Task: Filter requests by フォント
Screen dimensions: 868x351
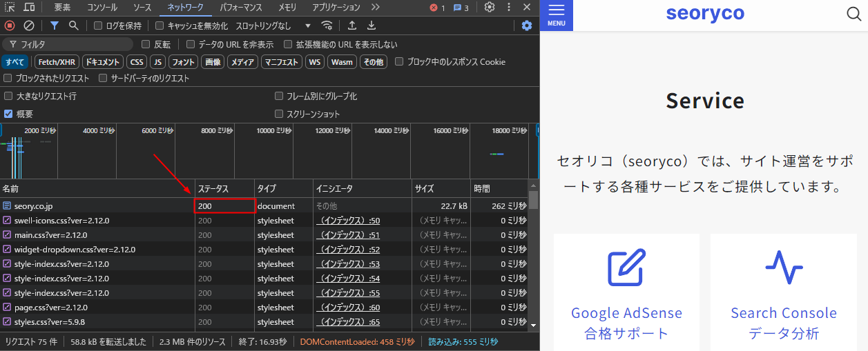Action: pyautogui.click(x=183, y=61)
